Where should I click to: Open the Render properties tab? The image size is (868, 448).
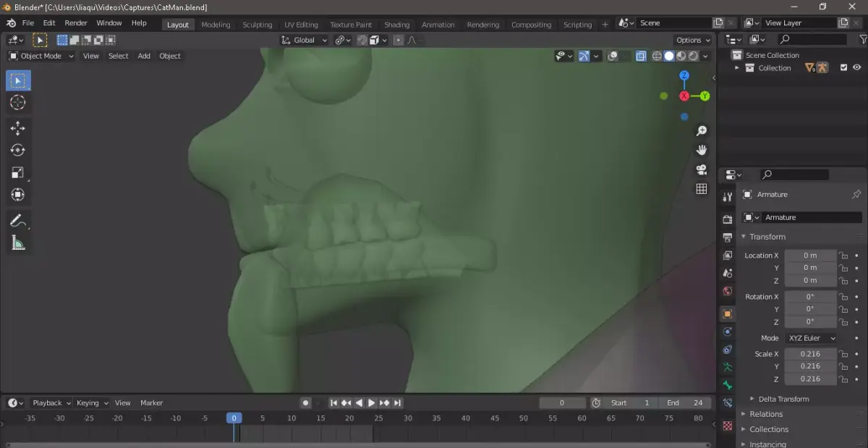click(728, 219)
